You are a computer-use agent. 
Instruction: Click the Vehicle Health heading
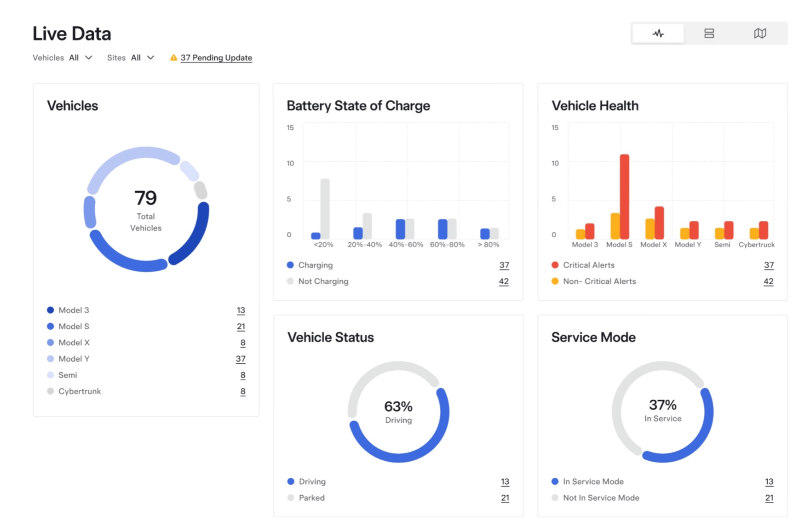coord(595,106)
